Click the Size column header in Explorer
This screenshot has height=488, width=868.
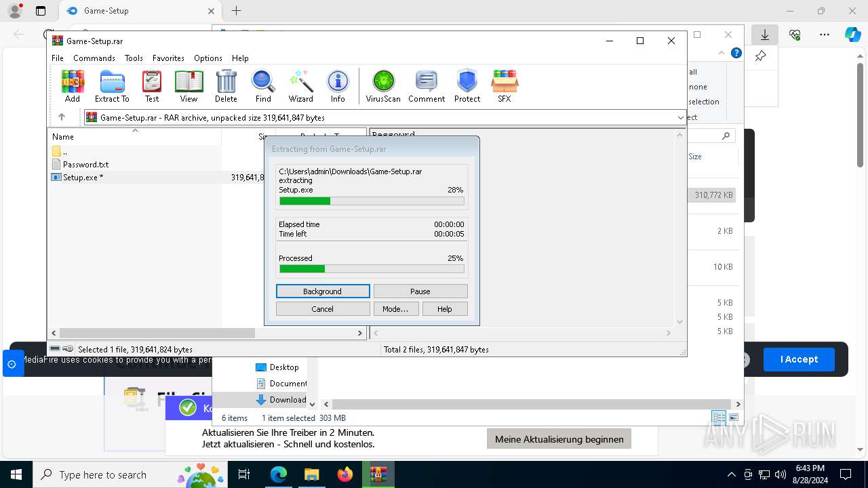695,157
